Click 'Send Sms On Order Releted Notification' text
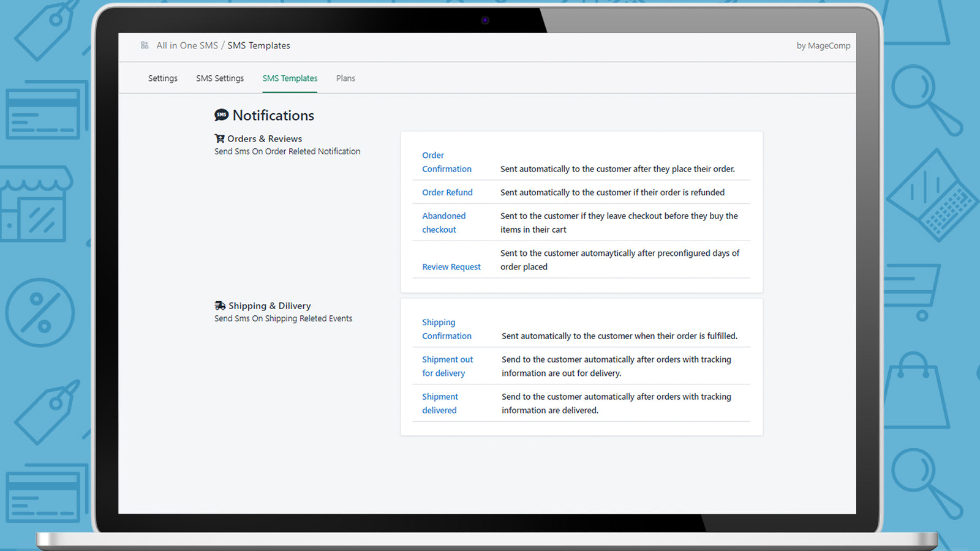The height and width of the screenshot is (551, 980). pos(287,151)
